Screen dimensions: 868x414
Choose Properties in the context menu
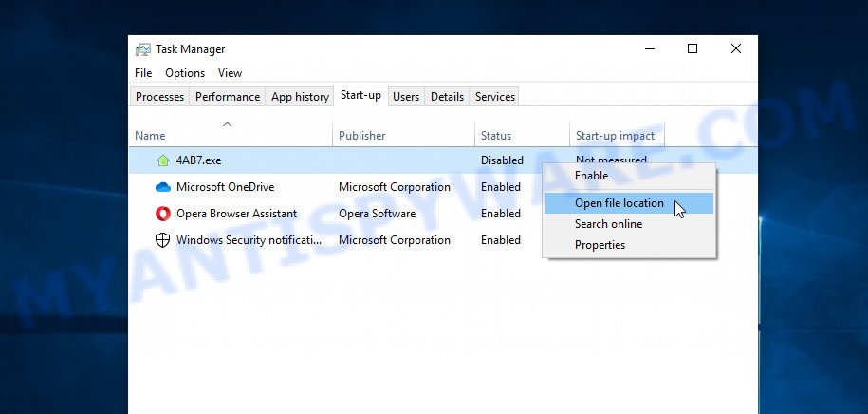629,245
